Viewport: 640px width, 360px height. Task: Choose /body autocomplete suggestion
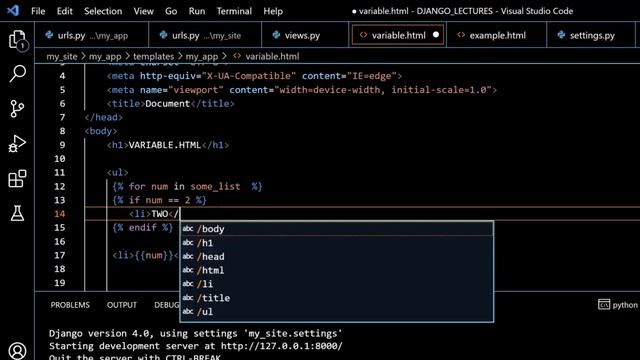click(337, 229)
